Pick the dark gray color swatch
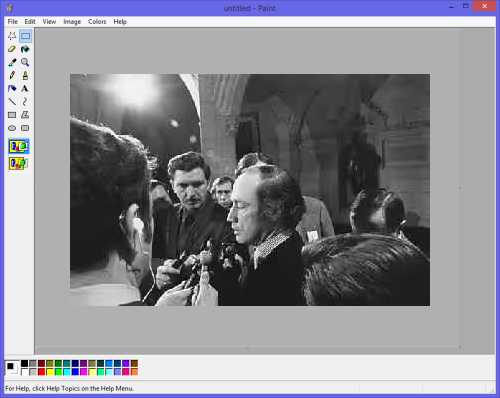 pyautogui.click(x=33, y=363)
